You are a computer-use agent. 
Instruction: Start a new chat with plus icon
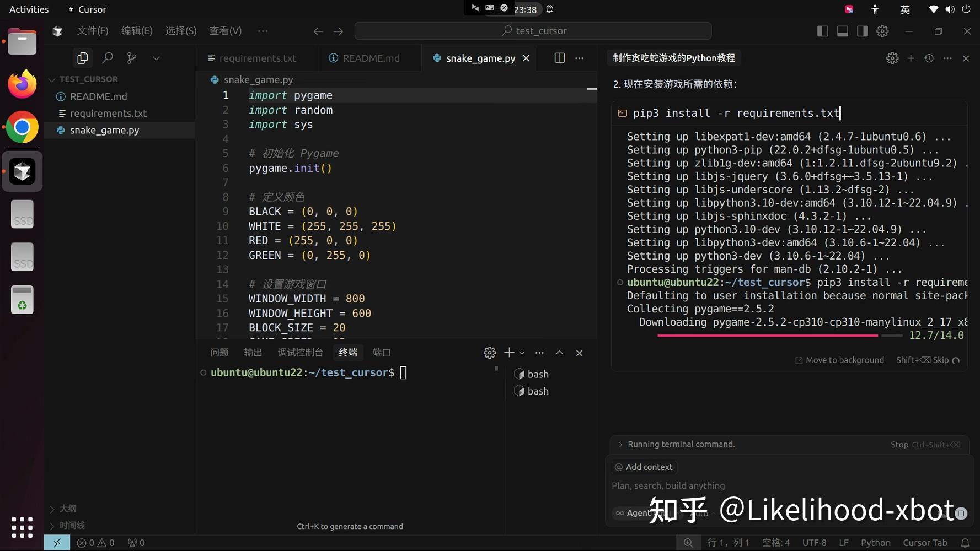pos(911,58)
